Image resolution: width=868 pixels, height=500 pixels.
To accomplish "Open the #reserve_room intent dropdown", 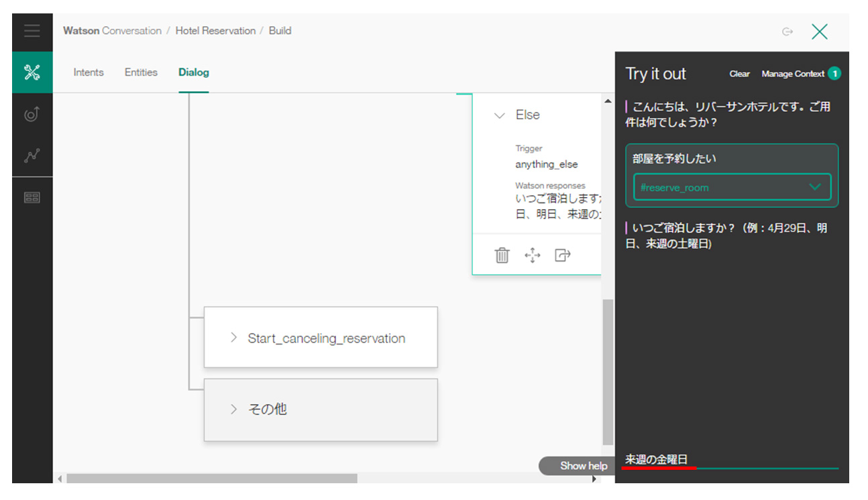I will point(732,187).
